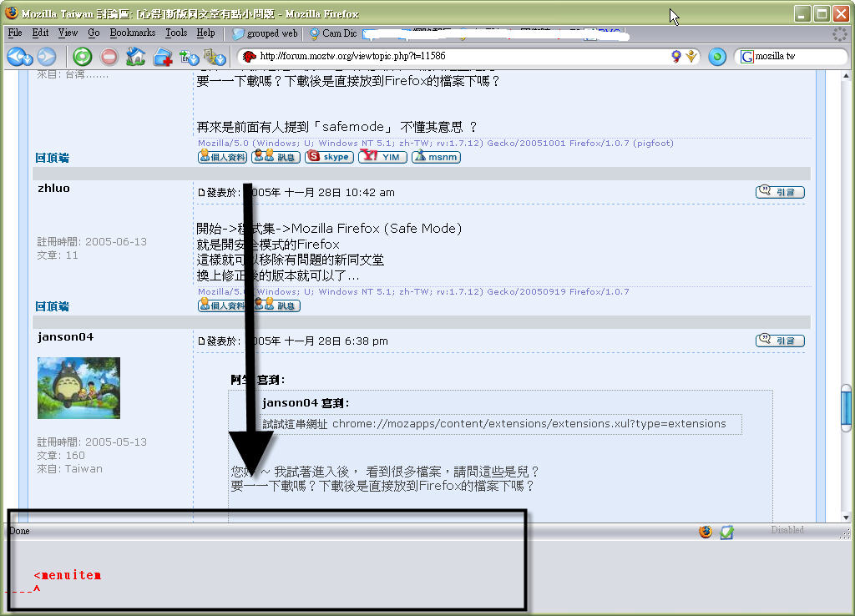Open the 'Cam Dic' bookmark
855x616 pixels.
coord(333,33)
